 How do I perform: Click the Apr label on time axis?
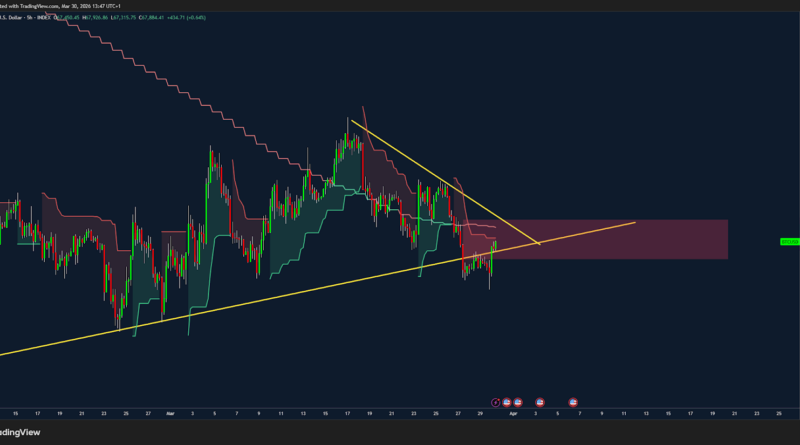pos(514,412)
